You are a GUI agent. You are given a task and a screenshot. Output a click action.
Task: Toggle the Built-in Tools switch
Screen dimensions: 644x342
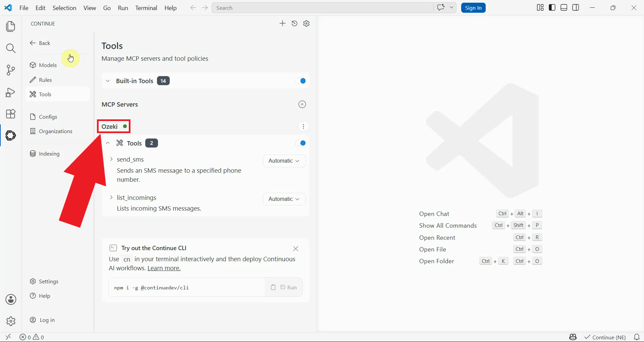pyautogui.click(x=301, y=81)
